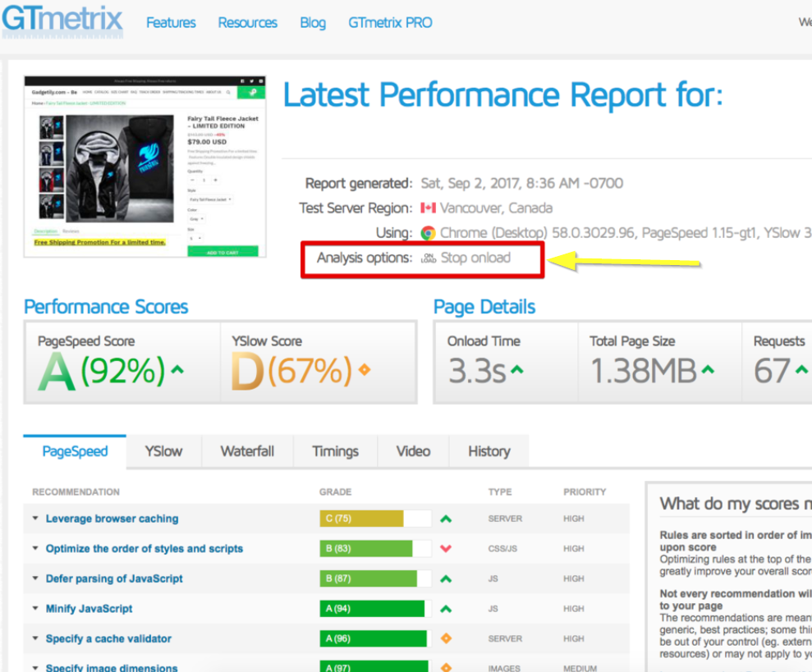
Task: Click MEDIUM priority in Specify image dimensions row
Action: [x=580, y=668]
